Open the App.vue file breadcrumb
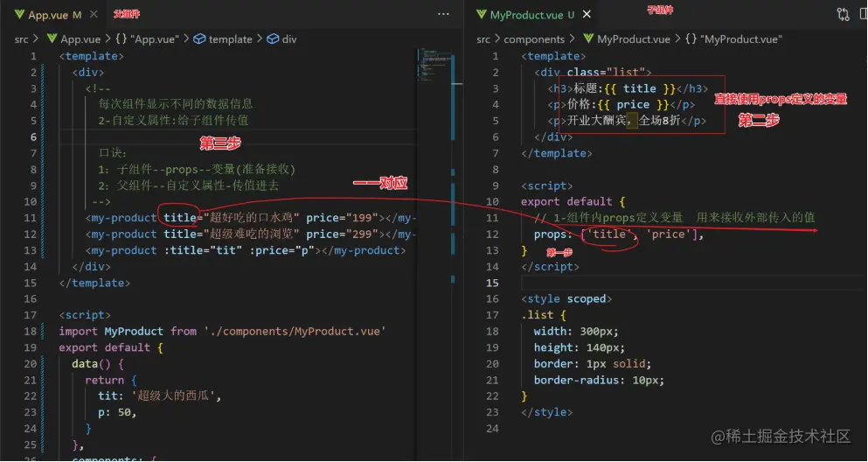This screenshot has width=868, height=462. click(80, 39)
